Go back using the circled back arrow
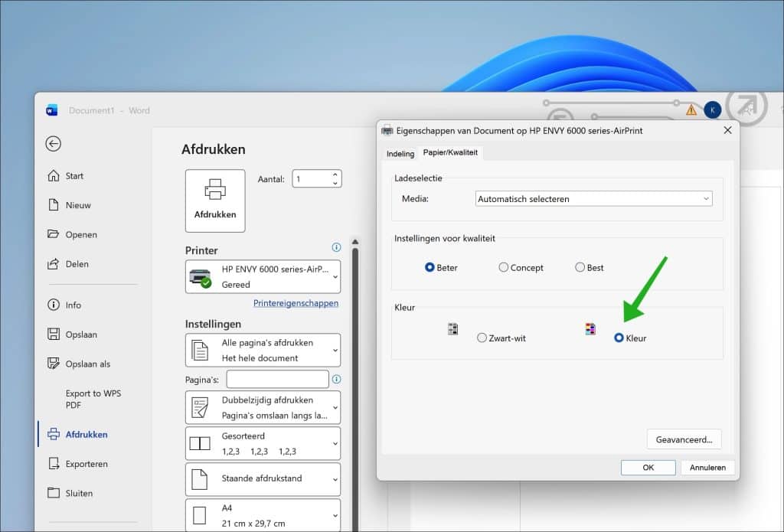 pos(53,144)
